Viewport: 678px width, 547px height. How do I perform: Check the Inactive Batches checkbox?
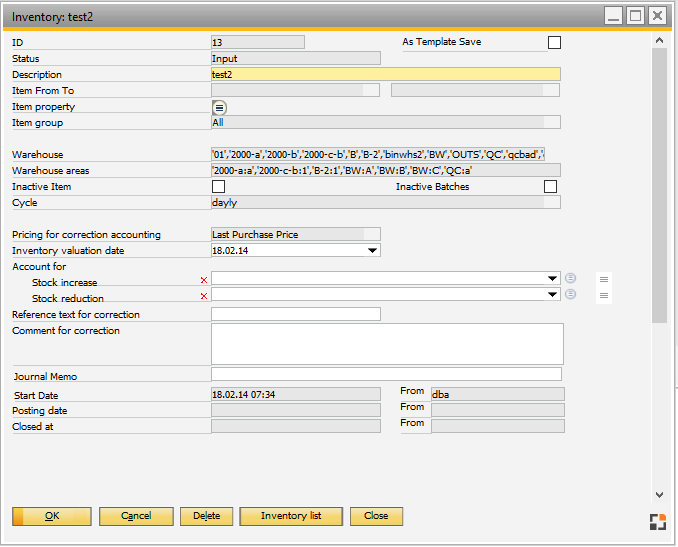point(550,187)
